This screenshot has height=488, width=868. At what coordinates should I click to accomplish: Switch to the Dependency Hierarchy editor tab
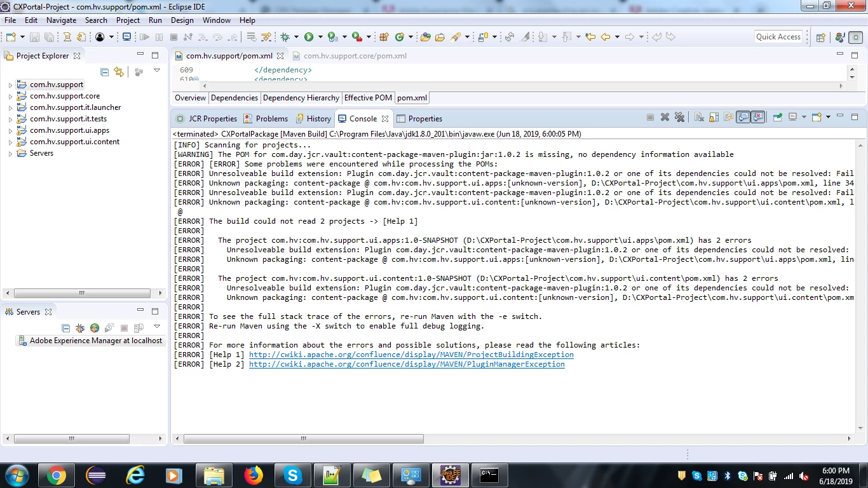(x=301, y=98)
